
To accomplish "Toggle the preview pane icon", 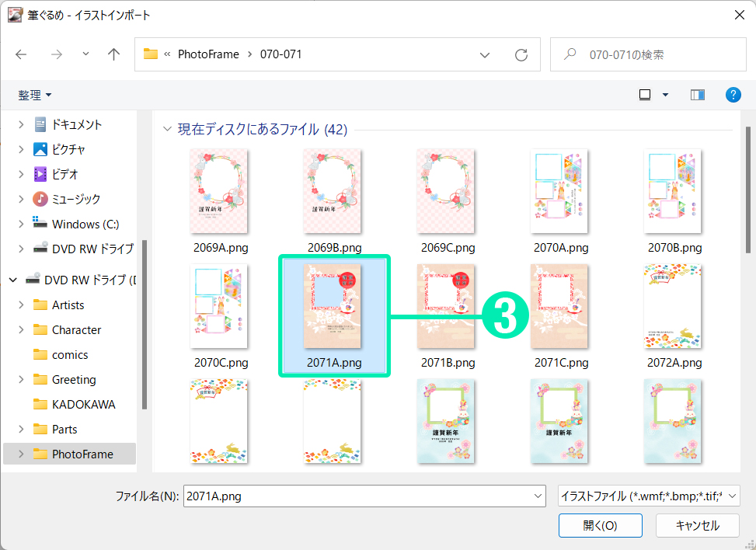I will coord(697,95).
